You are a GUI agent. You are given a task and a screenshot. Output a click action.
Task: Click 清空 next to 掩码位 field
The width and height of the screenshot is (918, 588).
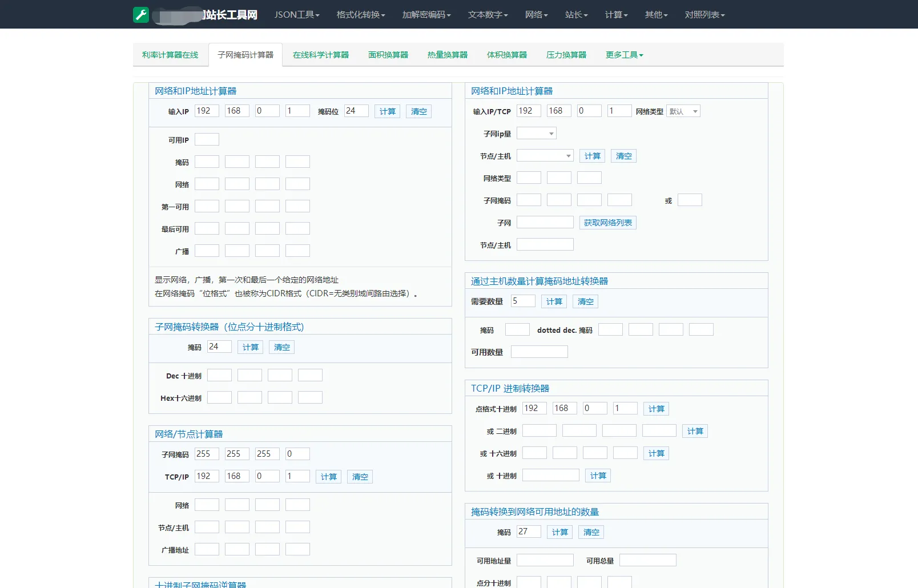(x=419, y=111)
